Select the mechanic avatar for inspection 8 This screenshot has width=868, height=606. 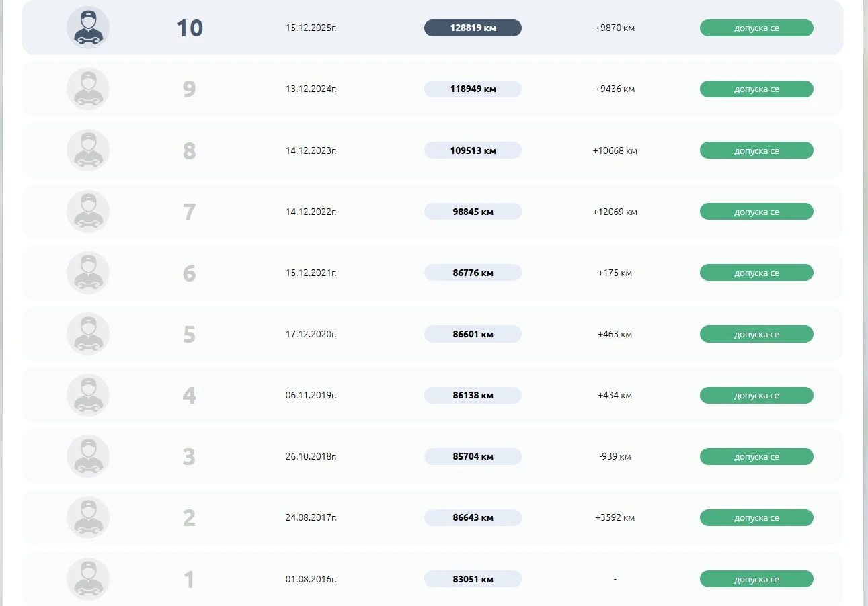[x=88, y=150]
